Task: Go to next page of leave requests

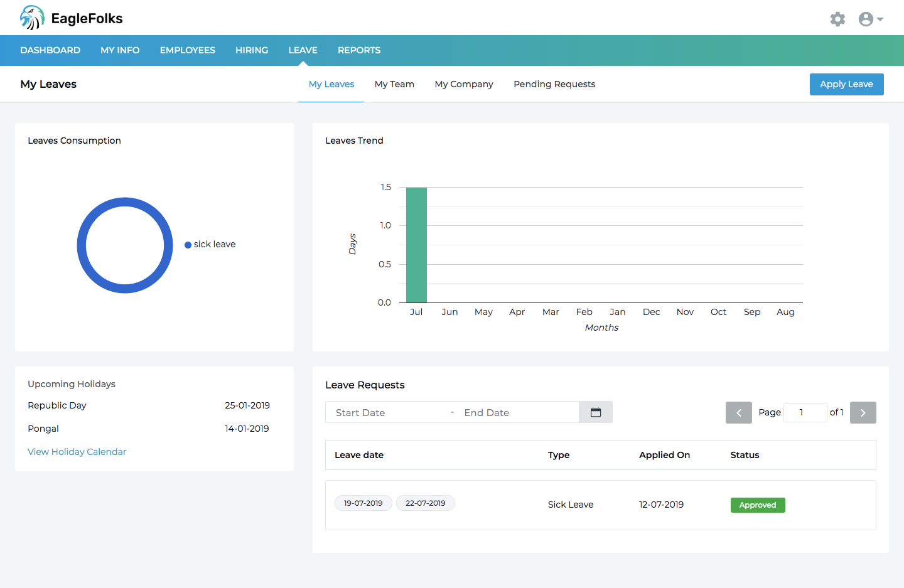Action: [x=863, y=413]
